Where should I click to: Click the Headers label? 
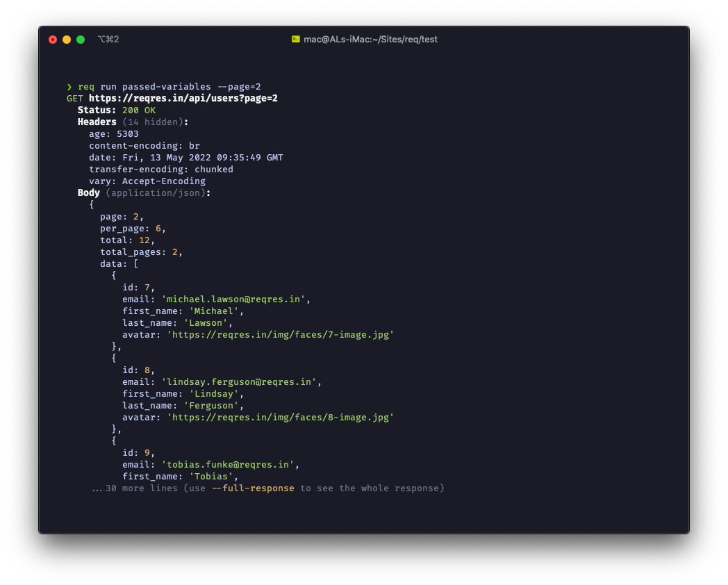coord(97,122)
